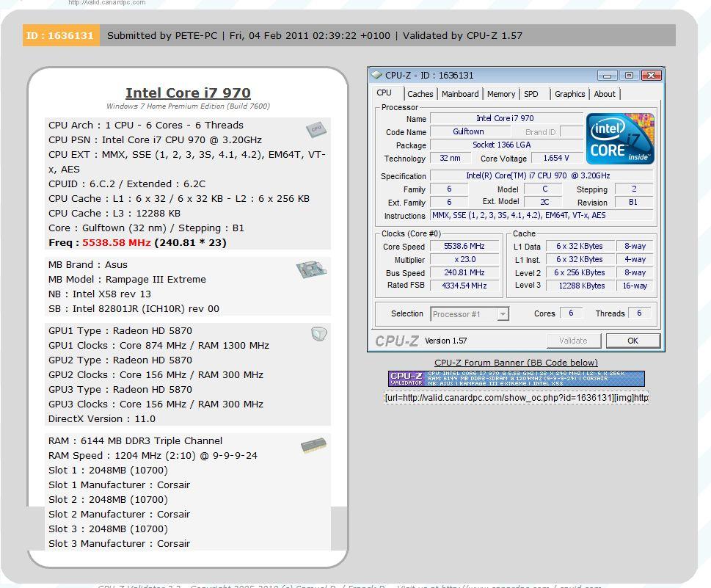Image resolution: width=711 pixels, height=588 pixels.
Task: Minimize the CPU-Z window
Action: click(607, 76)
